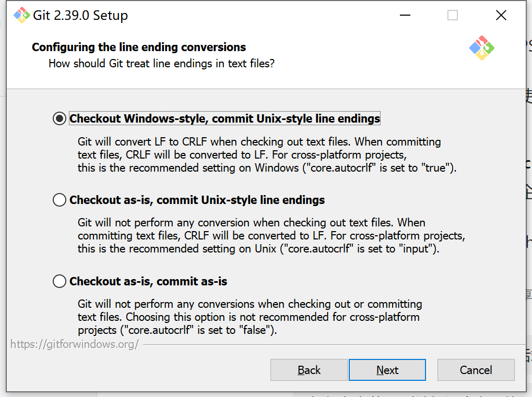
Task: Go to the previous page with Back
Action: click(x=309, y=370)
